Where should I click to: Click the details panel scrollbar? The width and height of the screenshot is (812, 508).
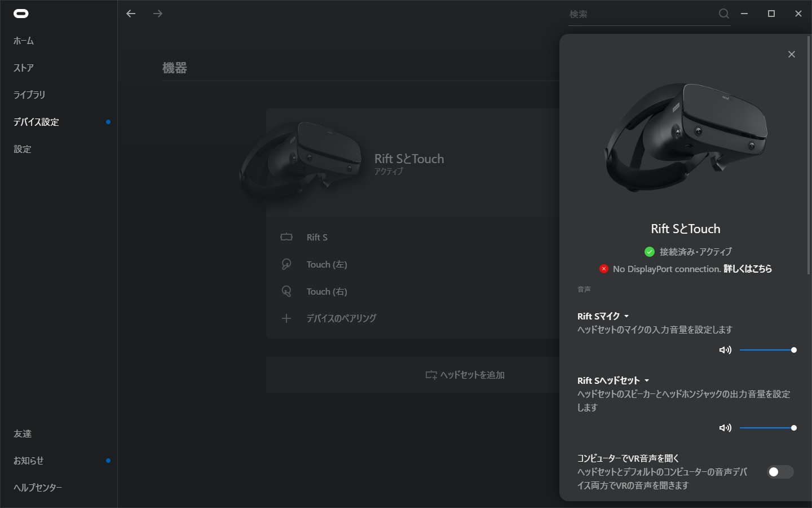(x=809, y=155)
